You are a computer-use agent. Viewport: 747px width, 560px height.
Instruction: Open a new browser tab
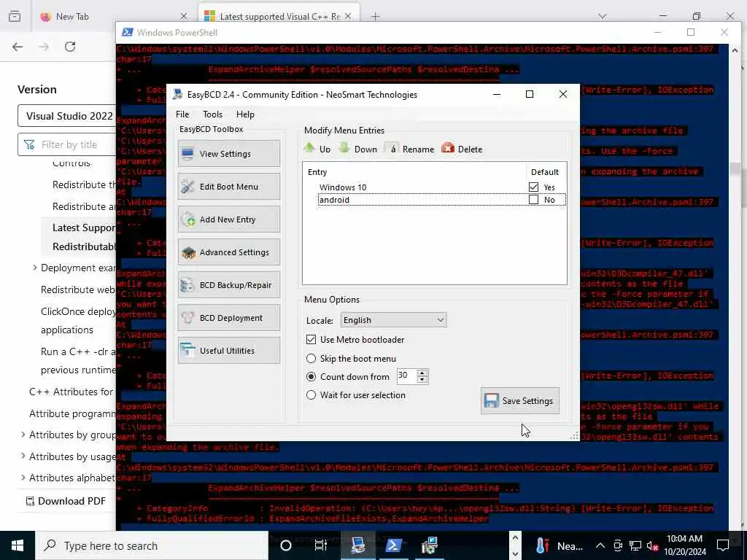[376, 17]
